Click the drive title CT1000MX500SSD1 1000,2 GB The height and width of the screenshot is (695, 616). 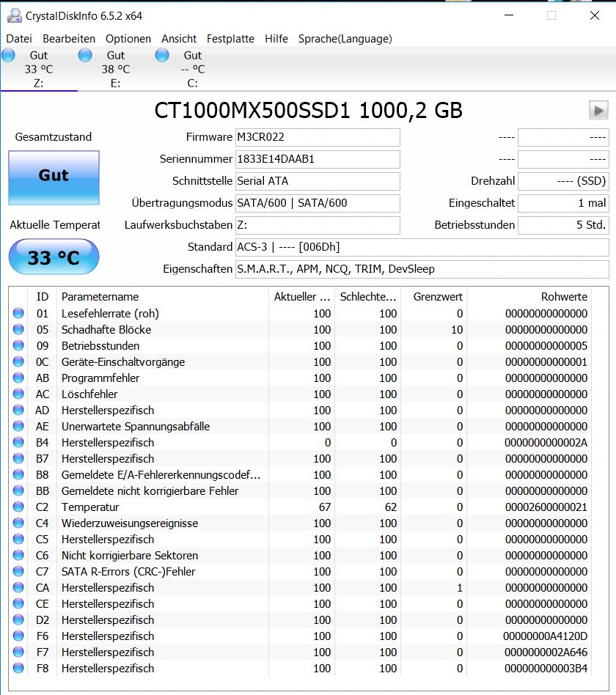pos(308,111)
